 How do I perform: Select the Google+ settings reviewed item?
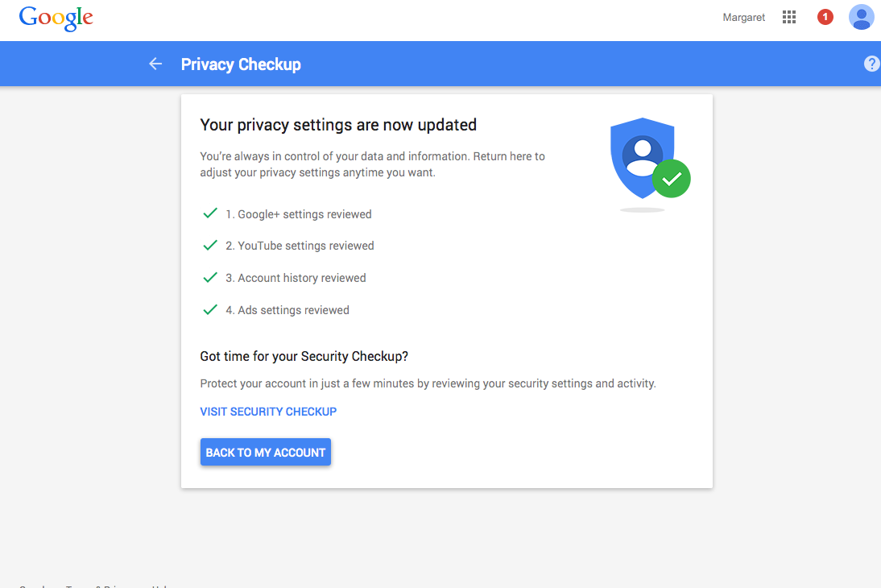coord(298,214)
